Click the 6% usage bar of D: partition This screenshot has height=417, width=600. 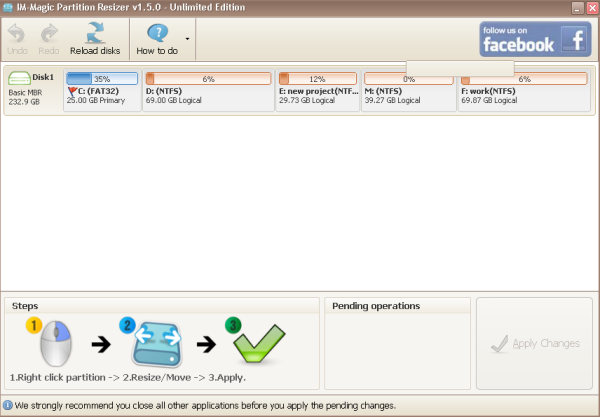pyautogui.click(x=209, y=79)
